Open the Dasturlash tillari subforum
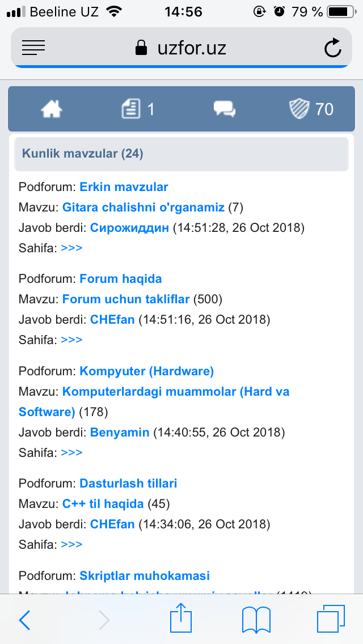 tap(128, 484)
